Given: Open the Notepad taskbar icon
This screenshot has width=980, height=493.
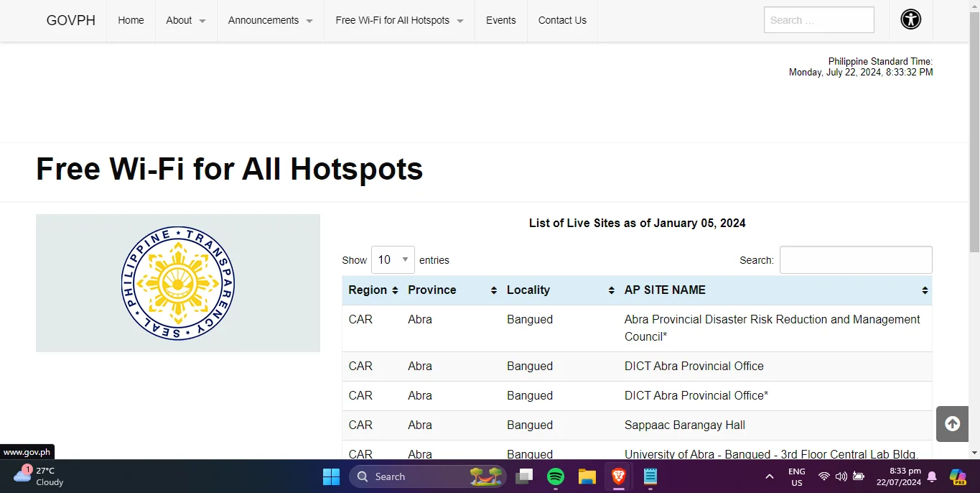Looking at the screenshot, I should tap(650, 476).
